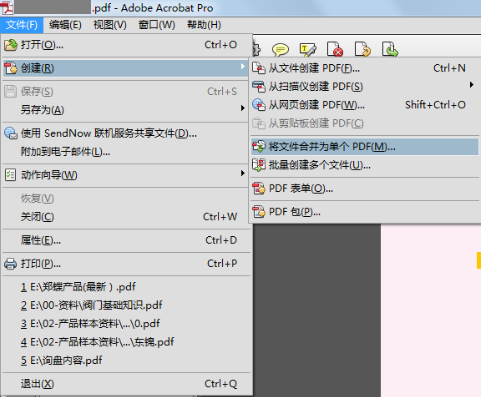Choose 打开(O)... from the File menu

(125, 45)
